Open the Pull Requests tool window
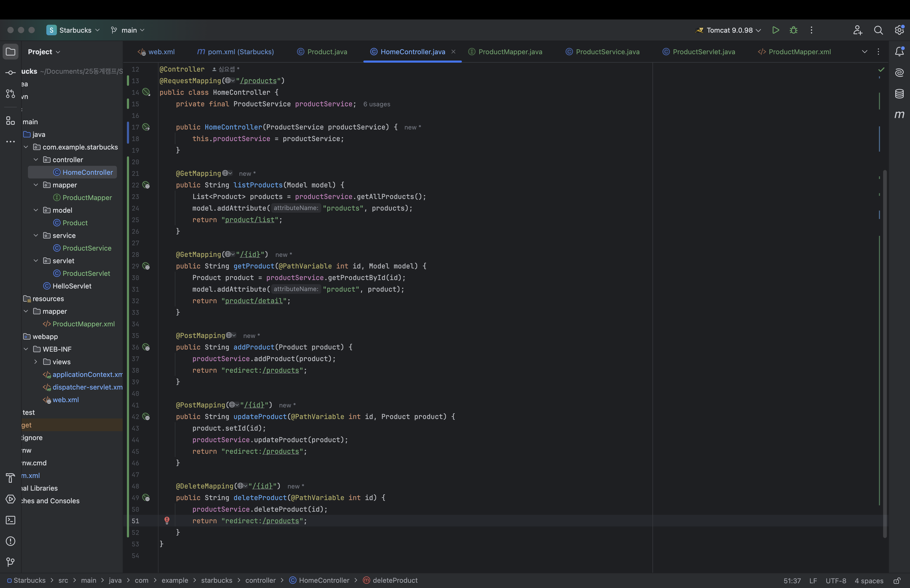This screenshot has width=910, height=588. pos(11,93)
